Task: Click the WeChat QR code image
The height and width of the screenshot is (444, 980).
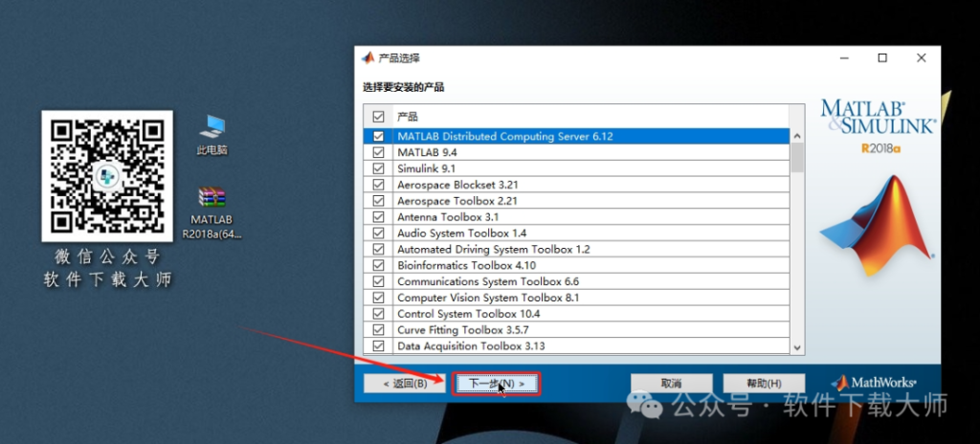Action: (107, 176)
